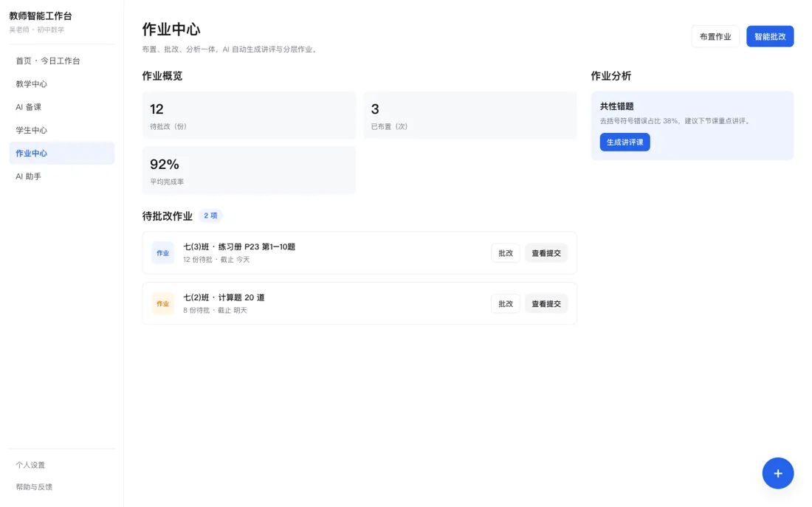Click 查看提交 for 七(3)班 练习册 assignment
The image size is (812, 507).
coord(546,253)
